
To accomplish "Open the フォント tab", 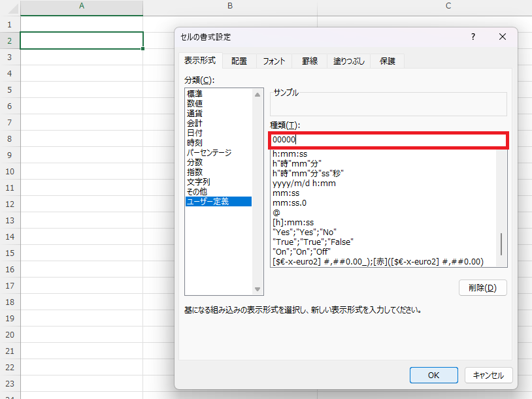I will coord(274,61).
